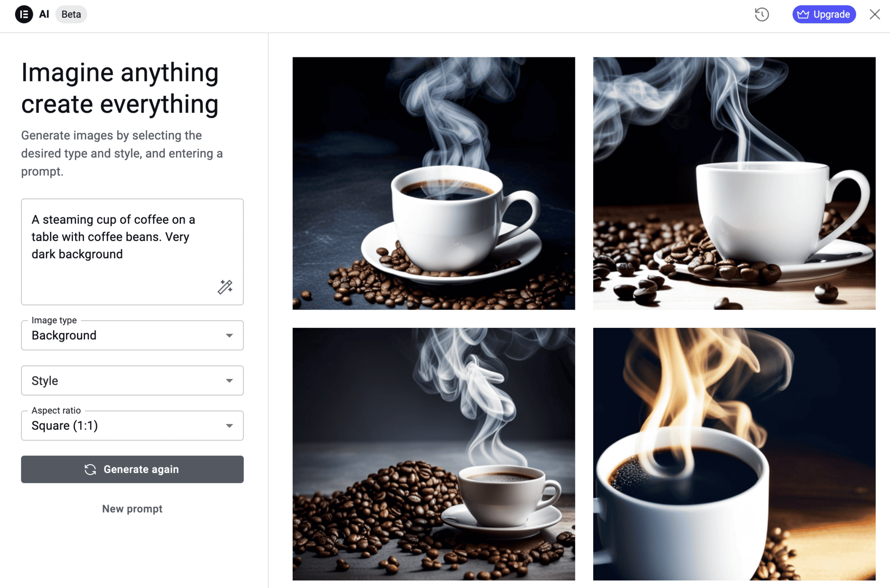Click inside the coffee prompt text field
The width and height of the screenshot is (890, 588).
point(132,252)
